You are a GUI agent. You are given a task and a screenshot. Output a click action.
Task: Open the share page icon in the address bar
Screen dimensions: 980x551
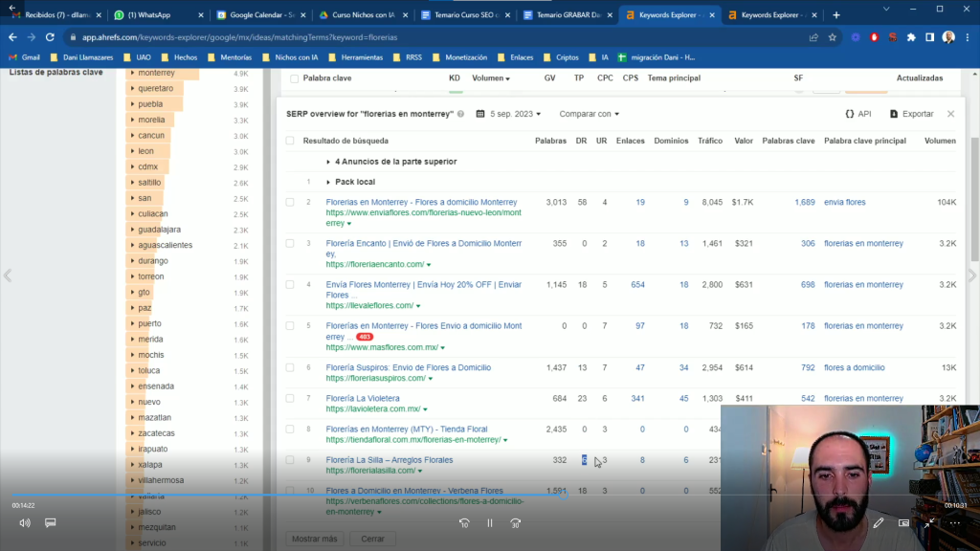coord(813,37)
